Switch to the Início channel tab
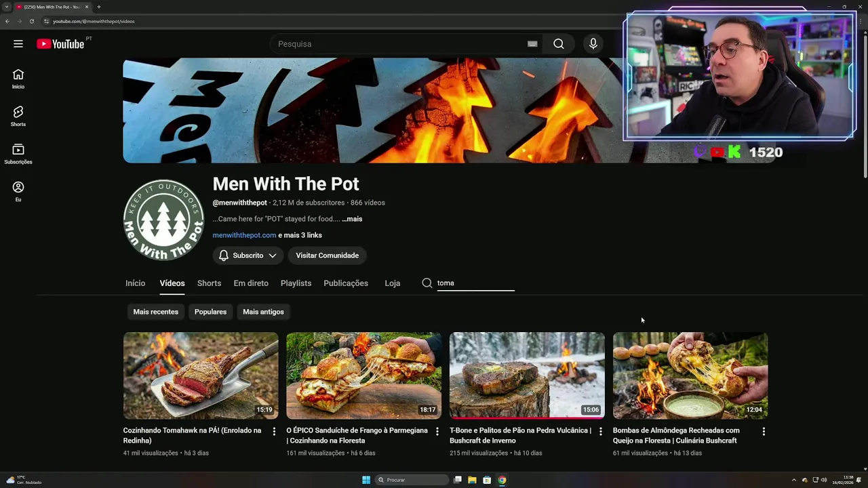This screenshot has width=868, height=488. click(x=135, y=283)
